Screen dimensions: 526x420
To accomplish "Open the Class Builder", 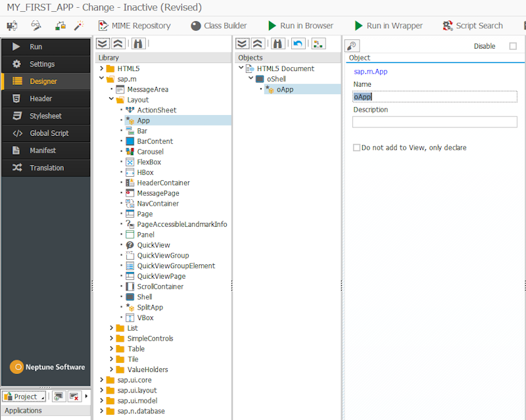I will pyautogui.click(x=219, y=26).
